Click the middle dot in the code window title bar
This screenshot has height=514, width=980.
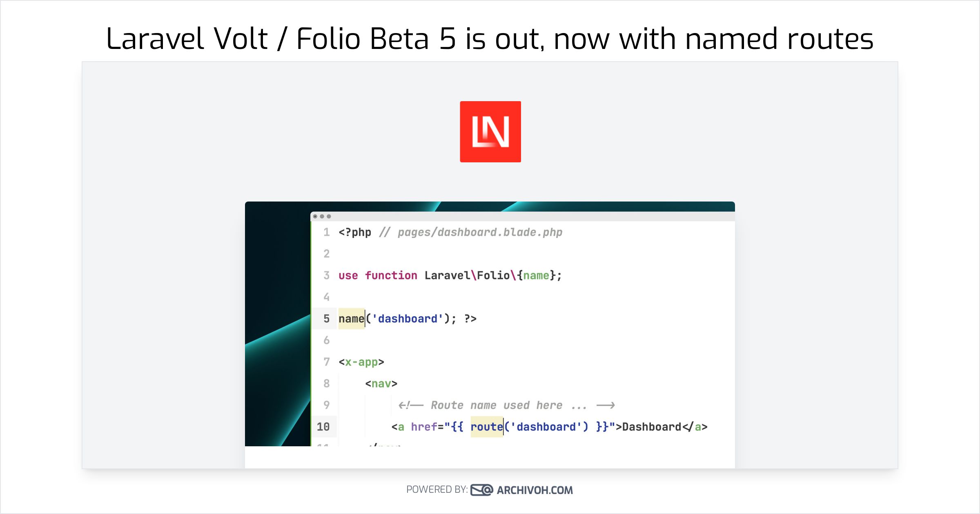(322, 216)
